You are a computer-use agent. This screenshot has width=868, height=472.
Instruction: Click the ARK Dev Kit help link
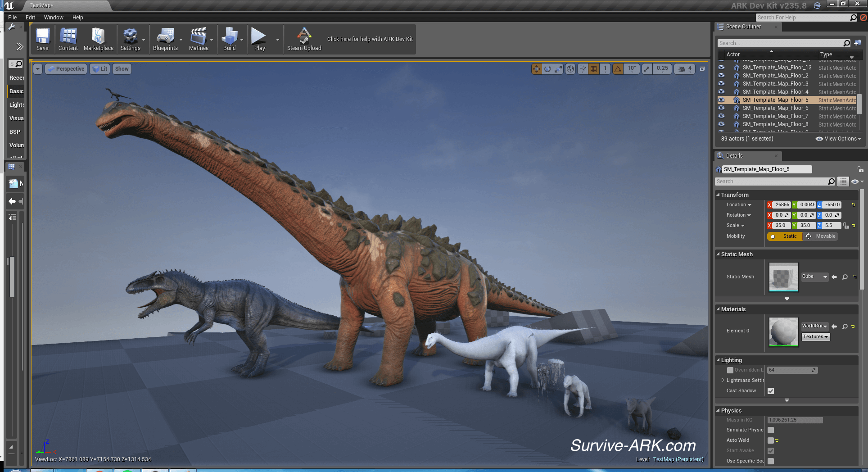[370, 39]
